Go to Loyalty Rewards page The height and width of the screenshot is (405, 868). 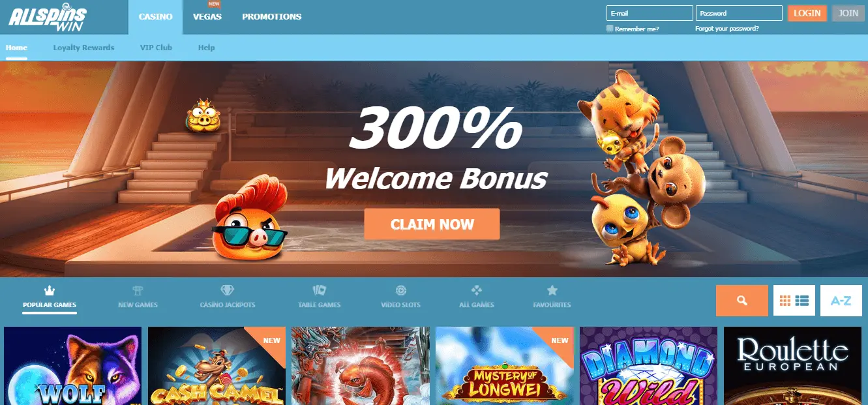[x=83, y=48]
